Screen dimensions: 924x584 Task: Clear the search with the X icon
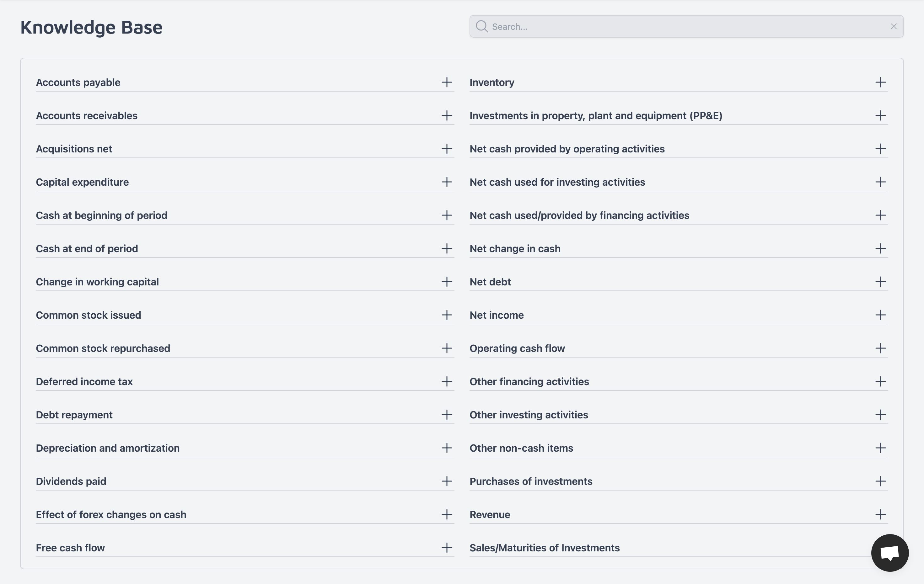click(894, 26)
